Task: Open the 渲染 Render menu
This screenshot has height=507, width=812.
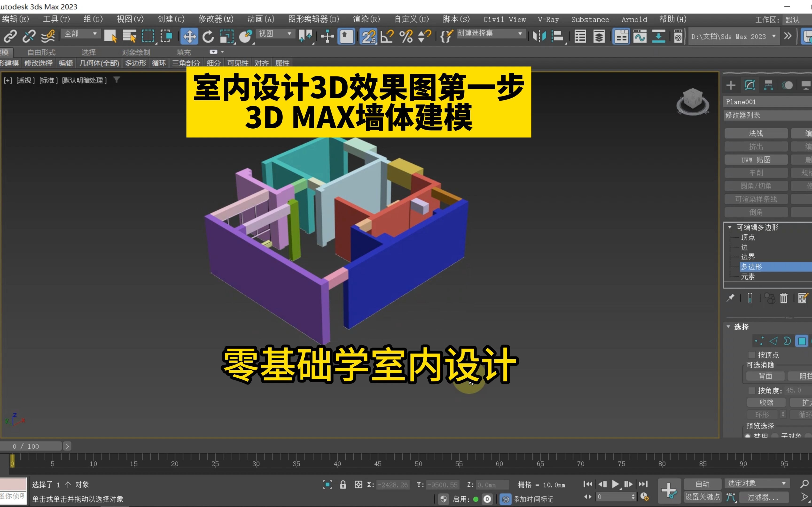Action: coord(364,19)
